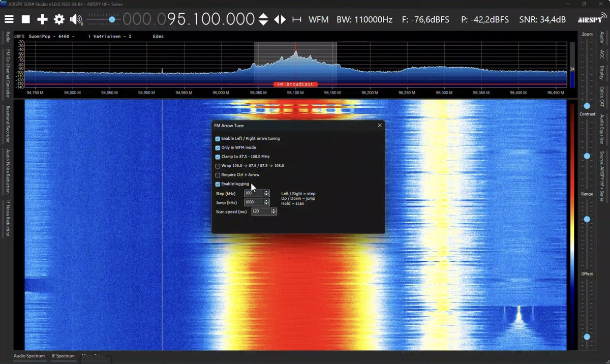Open the FM Co-Channel Canceller panel tab
This screenshot has width=610, height=364.
click(8, 74)
